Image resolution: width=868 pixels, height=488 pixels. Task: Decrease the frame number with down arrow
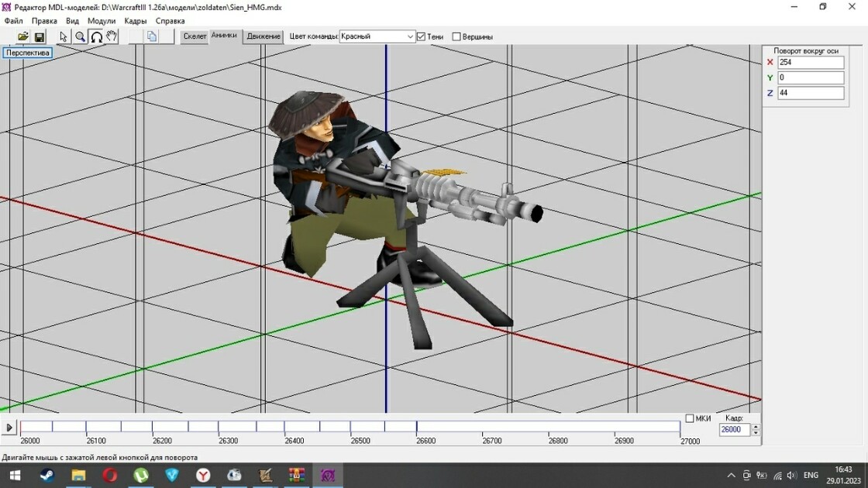756,433
